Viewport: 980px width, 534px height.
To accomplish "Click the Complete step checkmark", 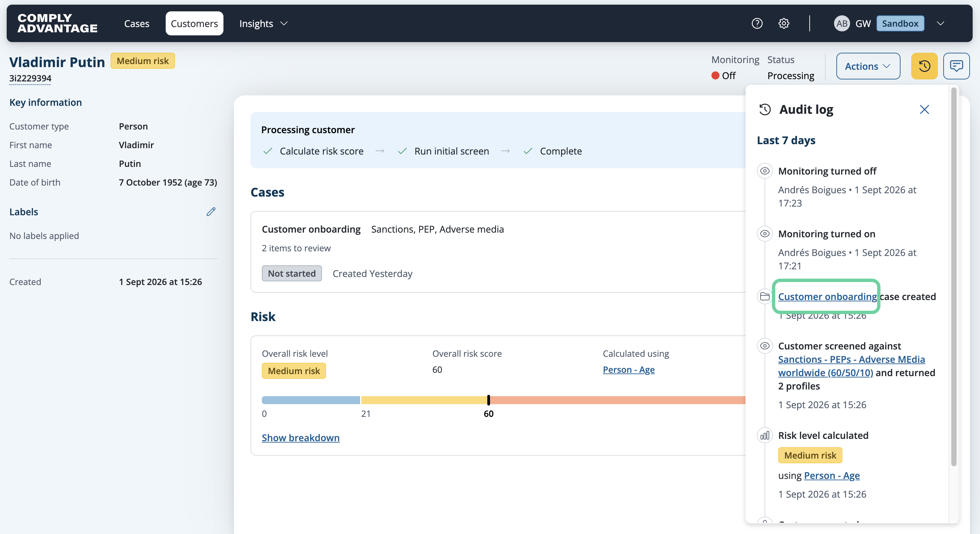I will [528, 151].
